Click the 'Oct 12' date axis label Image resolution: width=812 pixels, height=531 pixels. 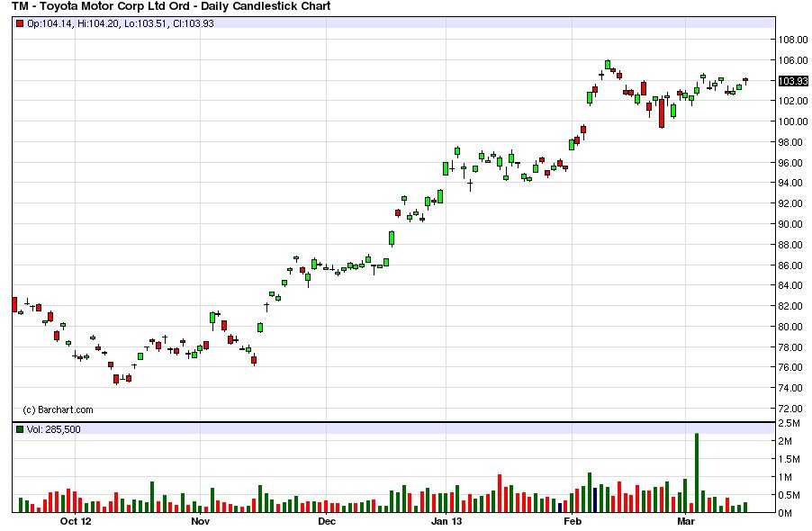click(76, 521)
